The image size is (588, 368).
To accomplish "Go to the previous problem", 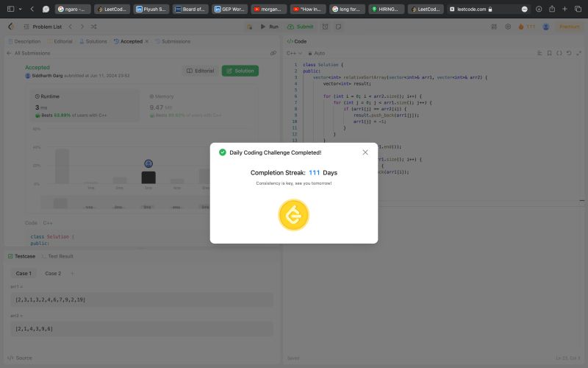I will coord(70,26).
